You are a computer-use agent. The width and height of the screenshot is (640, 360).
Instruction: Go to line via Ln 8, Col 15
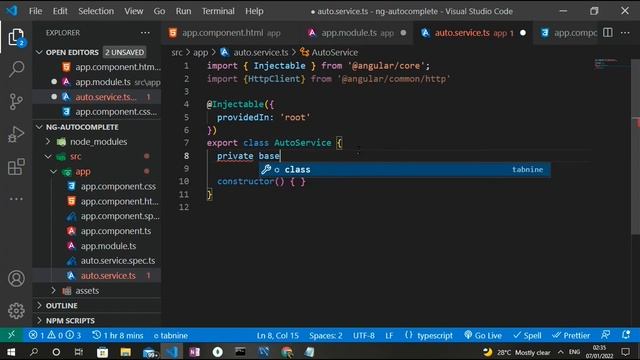278,336
